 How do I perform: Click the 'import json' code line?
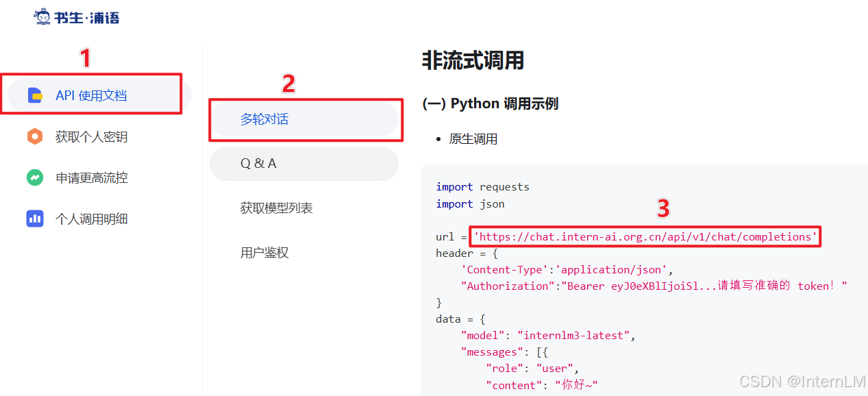point(470,204)
